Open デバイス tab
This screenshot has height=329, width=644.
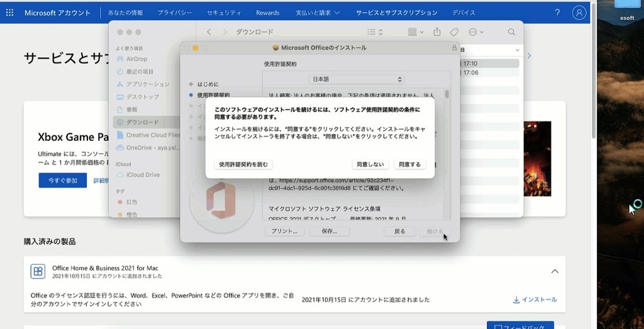click(x=464, y=13)
